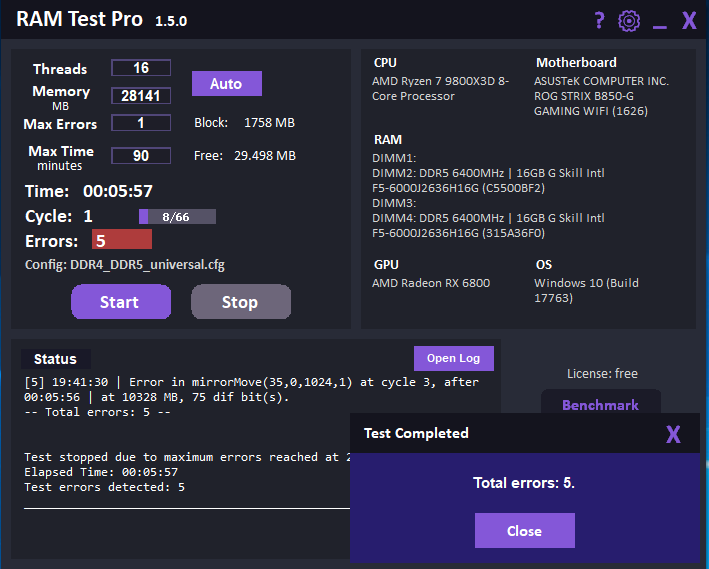Click the Free: 29.498 MB value

coord(245,156)
